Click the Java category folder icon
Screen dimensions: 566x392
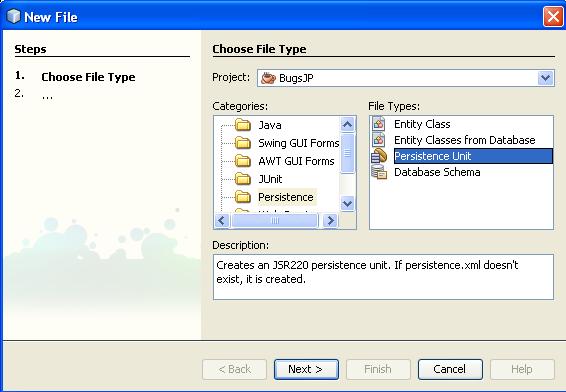coord(243,125)
